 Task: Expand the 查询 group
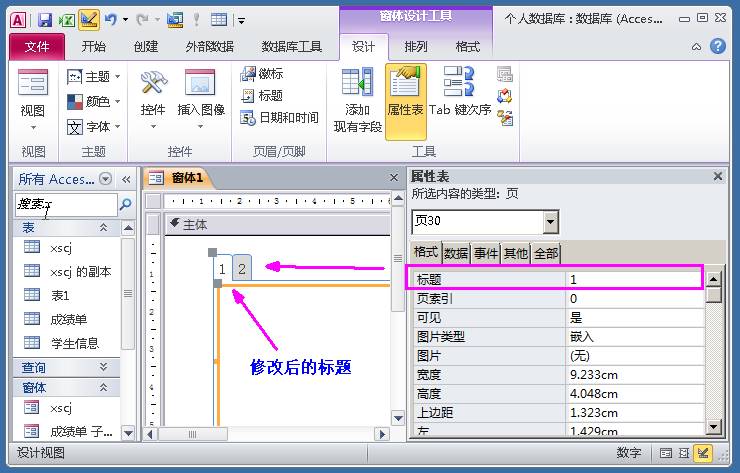pyautogui.click(x=103, y=367)
